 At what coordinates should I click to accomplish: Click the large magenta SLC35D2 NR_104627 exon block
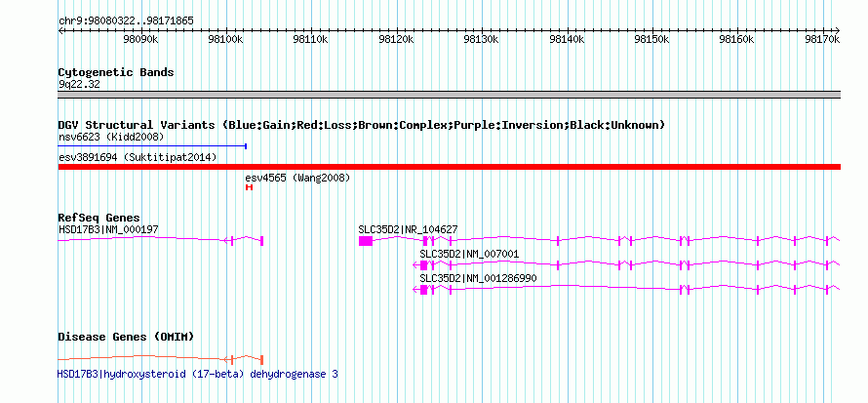coord(366,240)
